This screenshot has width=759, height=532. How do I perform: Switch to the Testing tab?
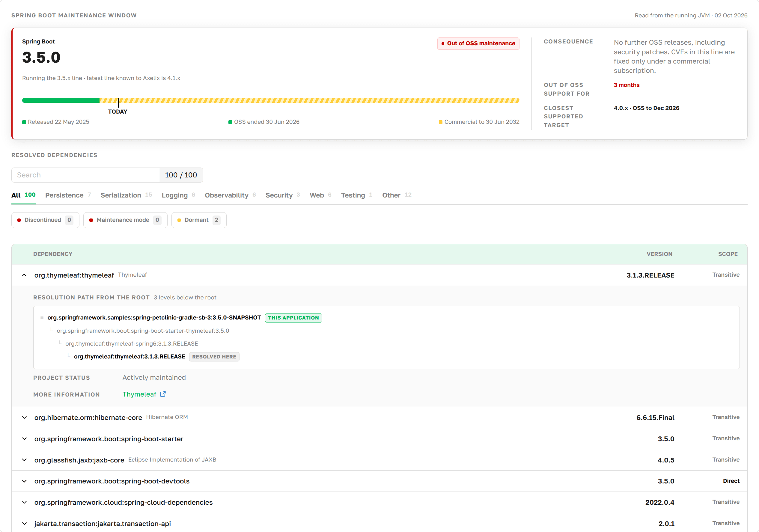click(x=357, y=195)
